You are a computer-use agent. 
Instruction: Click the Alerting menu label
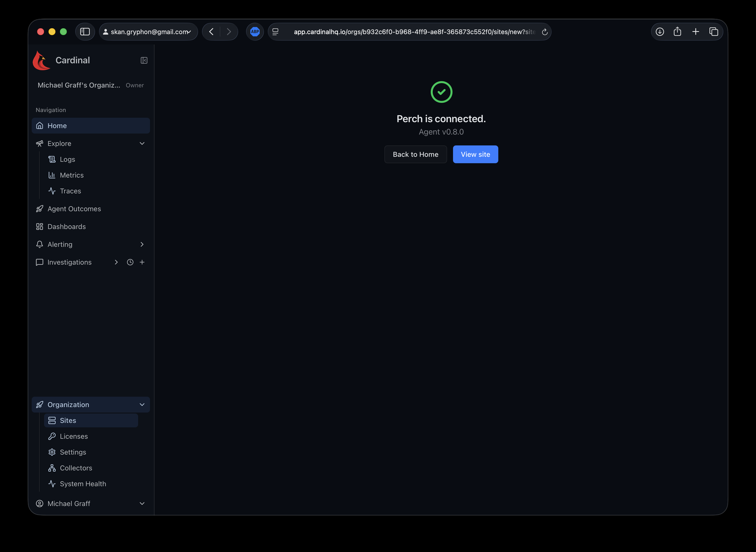click(x=60, y=245)
